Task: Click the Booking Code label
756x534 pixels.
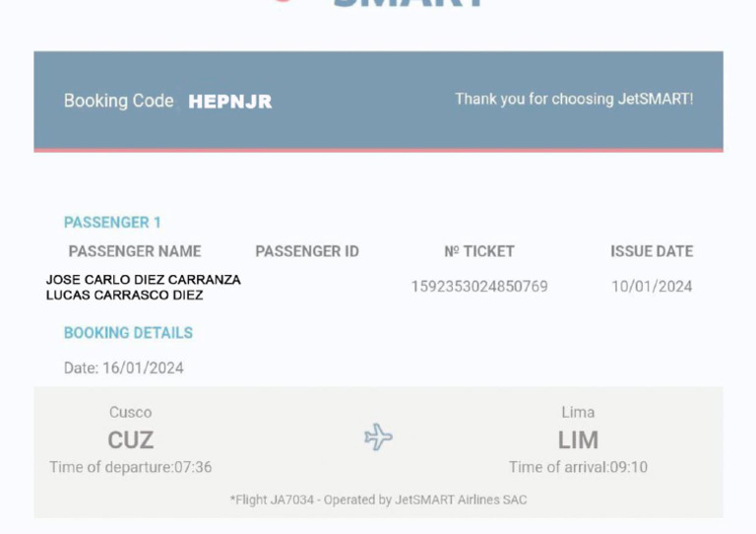Action: coord(118,100)
